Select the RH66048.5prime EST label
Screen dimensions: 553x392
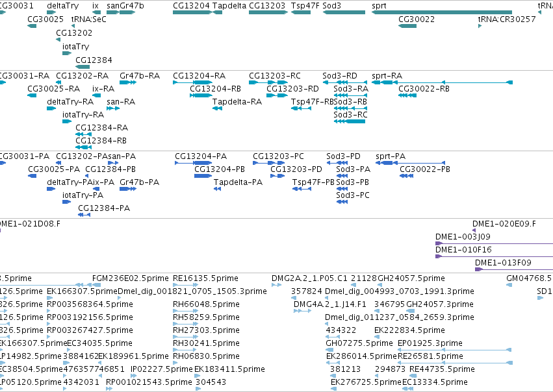(206, 304)
